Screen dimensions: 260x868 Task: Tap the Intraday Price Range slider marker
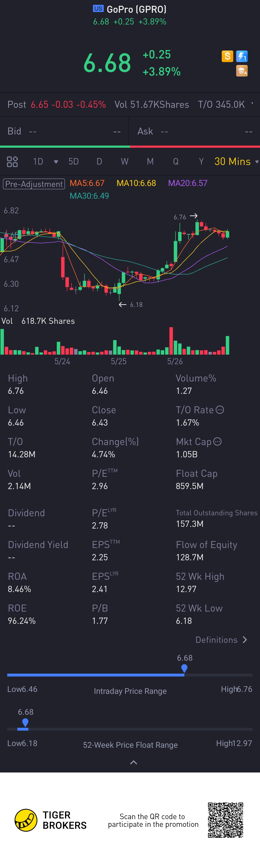pyautogui.click(x=184, y=668)
